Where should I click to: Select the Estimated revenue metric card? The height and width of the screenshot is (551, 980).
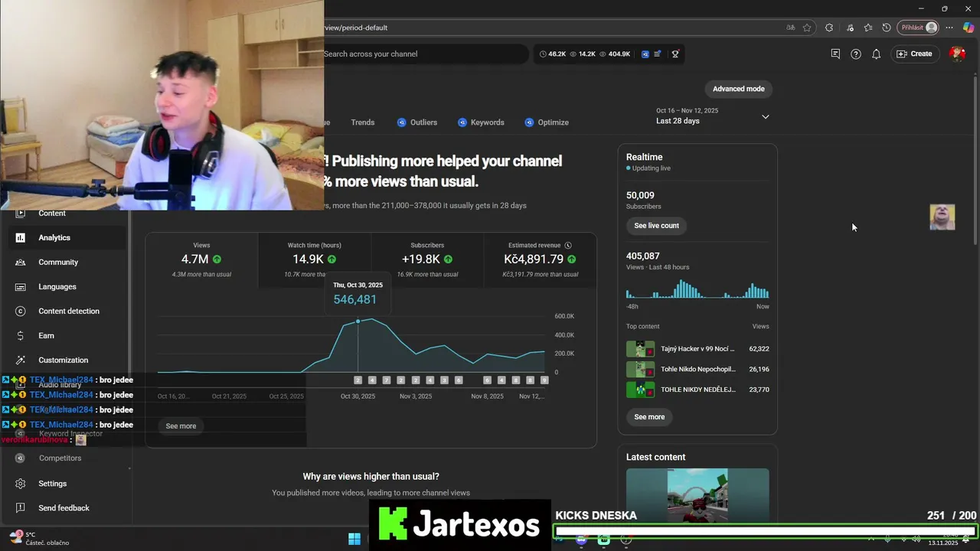coord(540,260)
